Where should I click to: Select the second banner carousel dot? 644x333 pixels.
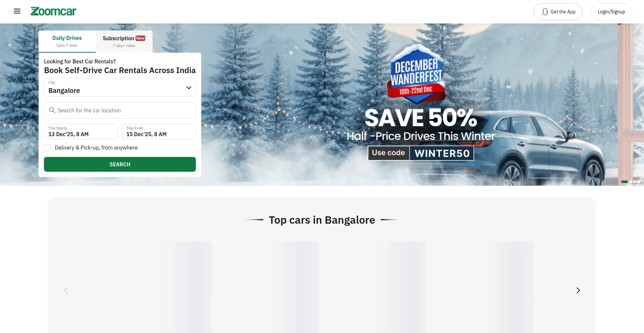(x=631, y=182)
